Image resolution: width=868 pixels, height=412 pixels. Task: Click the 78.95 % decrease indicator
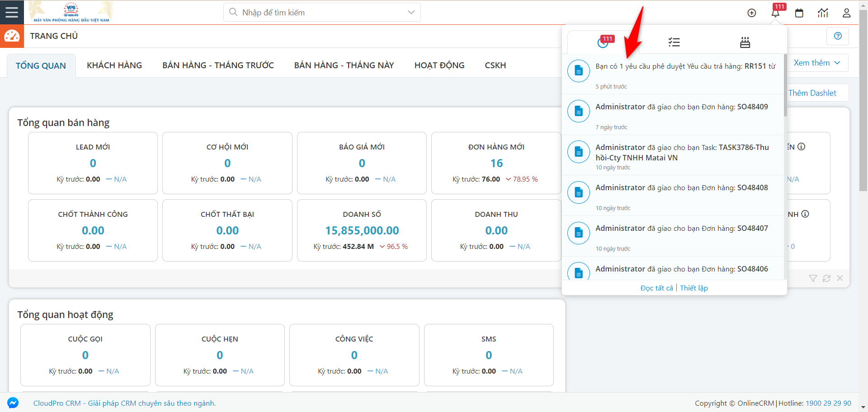pos(522,179)
